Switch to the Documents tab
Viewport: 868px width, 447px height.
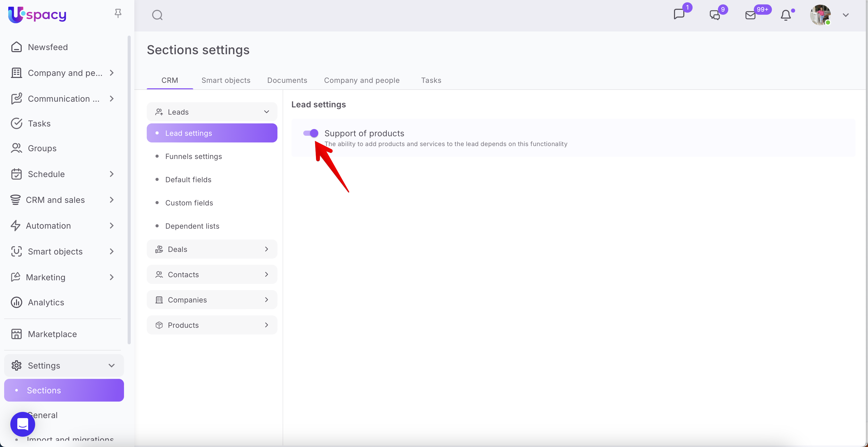(x=287, y=80)
